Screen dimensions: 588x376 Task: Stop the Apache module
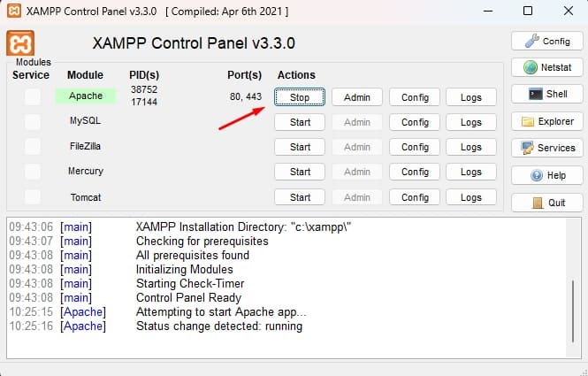[x=300, y=96]
